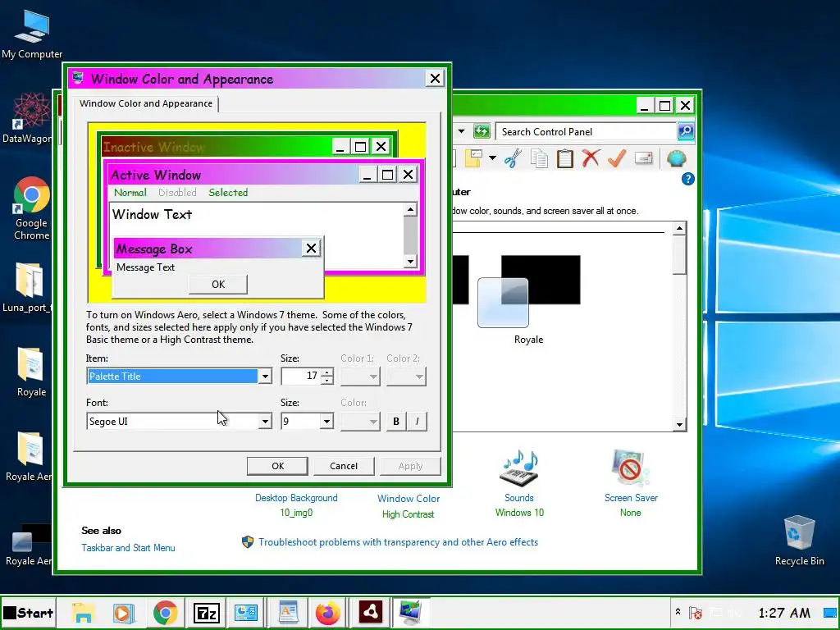Show hidden system tray icons
Viewport: 840px width, 630px height.
click(678, 612)
